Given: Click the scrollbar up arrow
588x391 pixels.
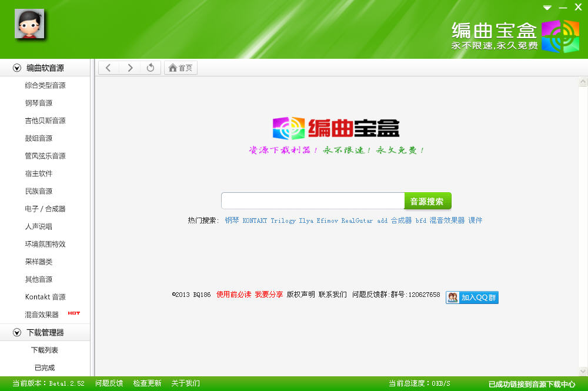Looking at the screenshot, I should (x=583, y=81).
